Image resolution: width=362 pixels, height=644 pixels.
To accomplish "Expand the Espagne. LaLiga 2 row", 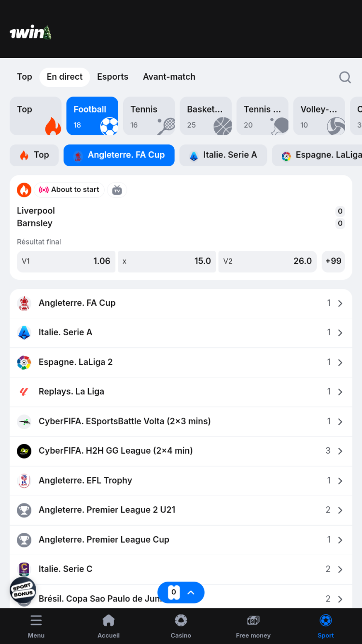I will [x=181, y=362].
